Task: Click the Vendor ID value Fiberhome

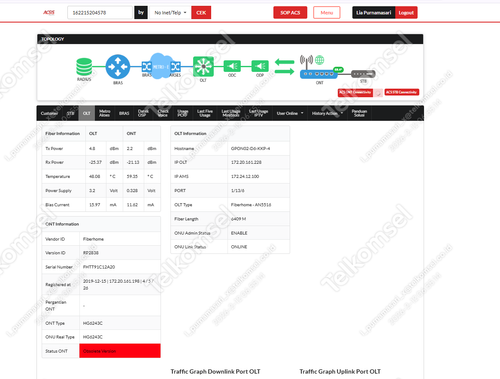Action: point(93,239)
